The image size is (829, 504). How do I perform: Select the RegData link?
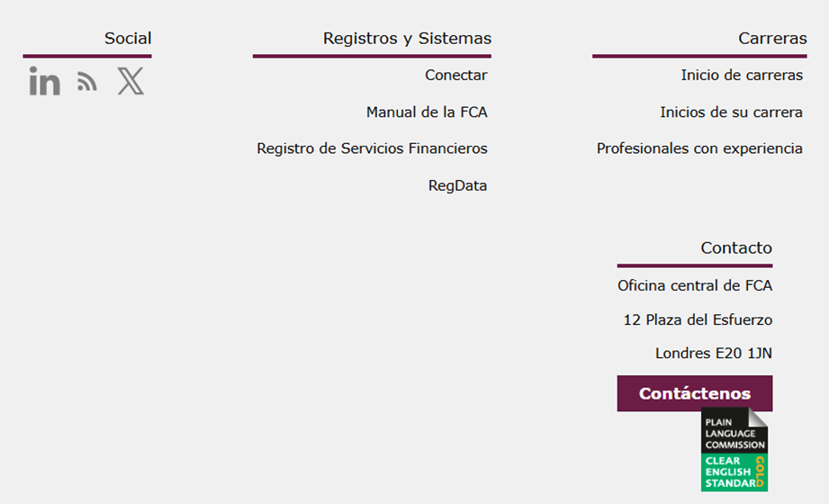pos(457,186)
